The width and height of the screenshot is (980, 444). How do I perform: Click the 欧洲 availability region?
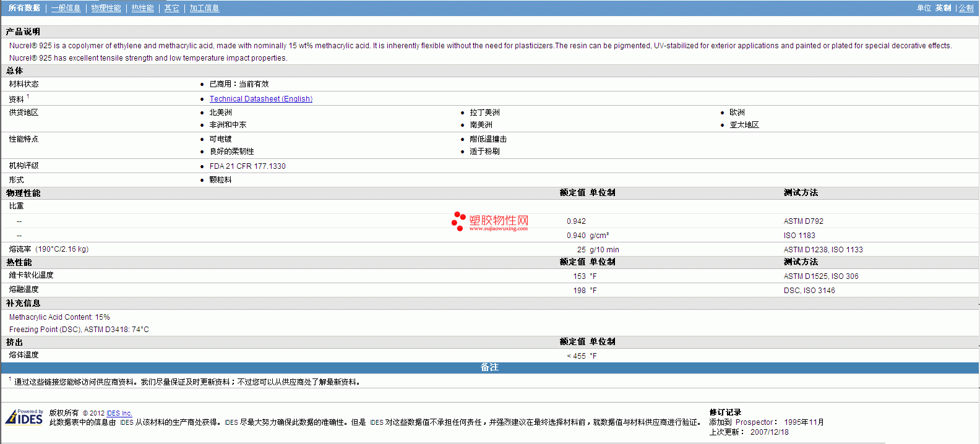click(737, 113)
